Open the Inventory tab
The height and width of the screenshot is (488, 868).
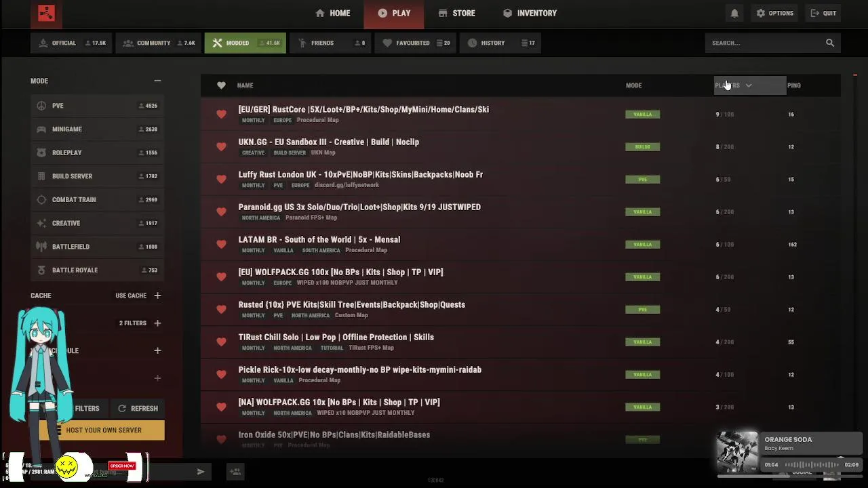pos(530,13)
